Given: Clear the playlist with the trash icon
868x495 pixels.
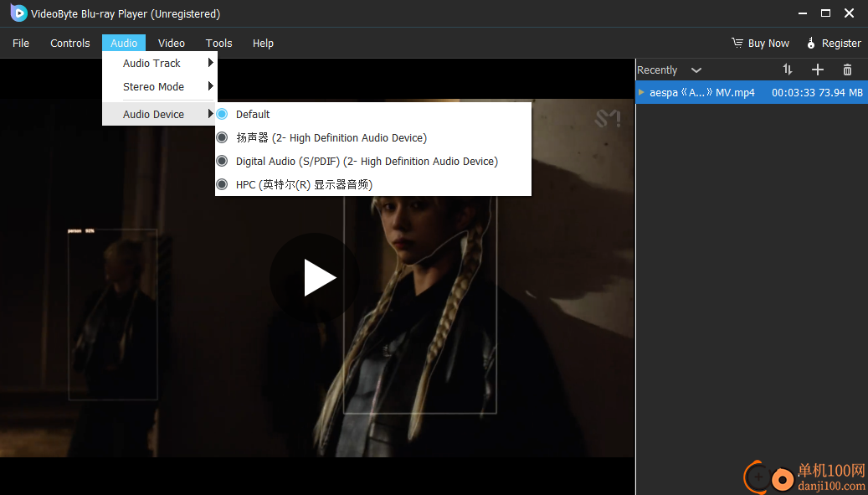Looking at the screenshot, I should click(847, 70).
